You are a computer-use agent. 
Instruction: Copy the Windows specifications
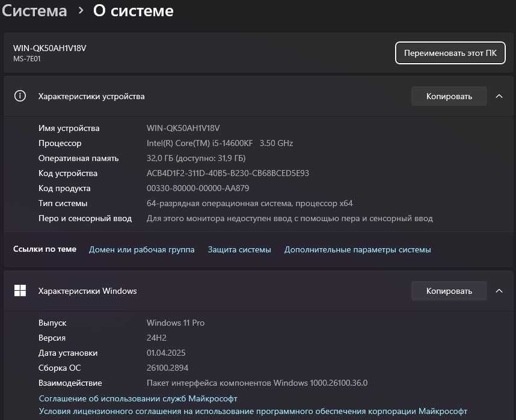click(449, 291)
